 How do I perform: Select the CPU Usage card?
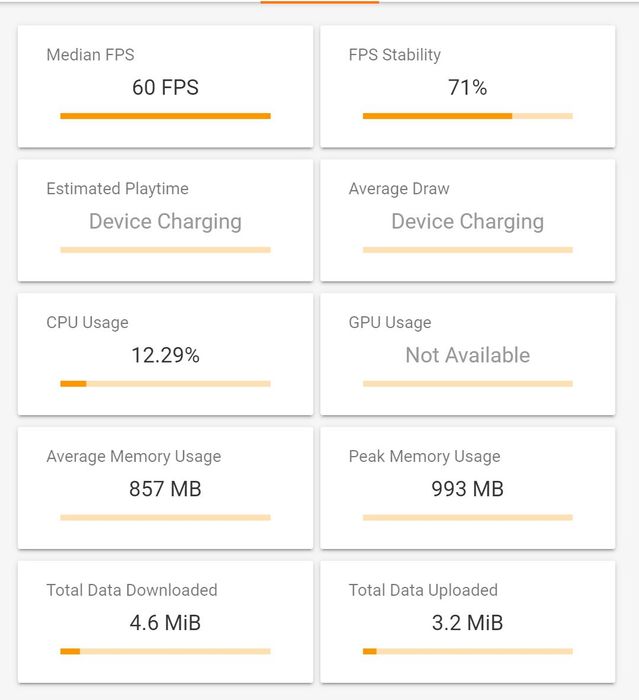click(x=165, y=354)
